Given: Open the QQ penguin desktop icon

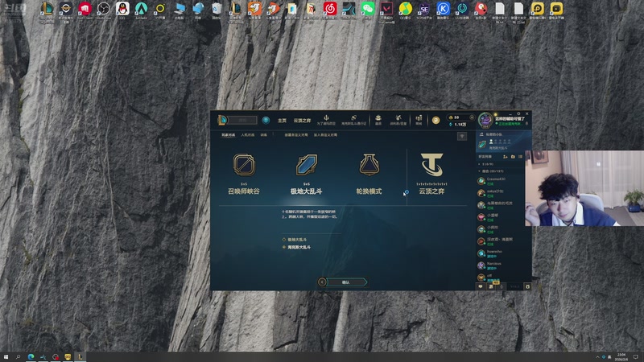Looking at the screenshot, I should (x=122, y=8).
